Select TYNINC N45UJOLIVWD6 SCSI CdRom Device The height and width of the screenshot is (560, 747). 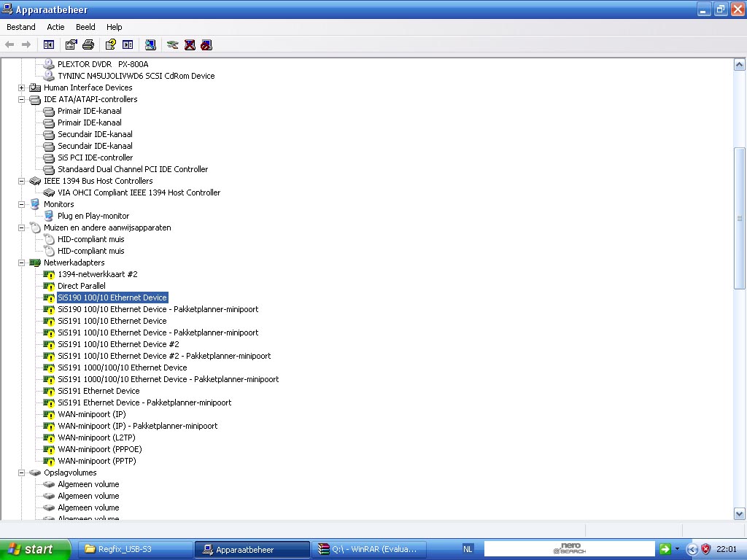click(136, 76)
